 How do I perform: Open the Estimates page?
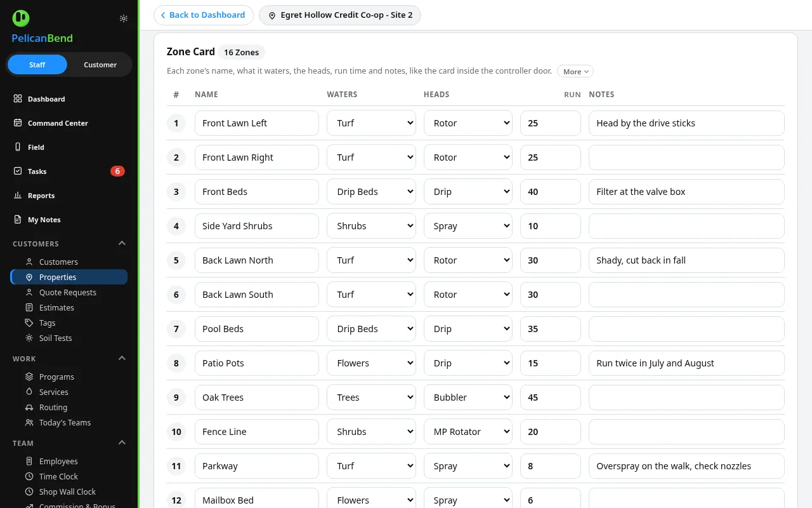(x=69, y=308)
